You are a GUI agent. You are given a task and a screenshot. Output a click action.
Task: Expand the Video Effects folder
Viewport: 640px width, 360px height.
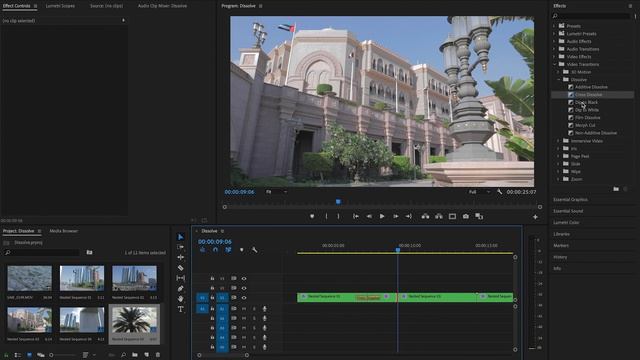click(554, 56)
